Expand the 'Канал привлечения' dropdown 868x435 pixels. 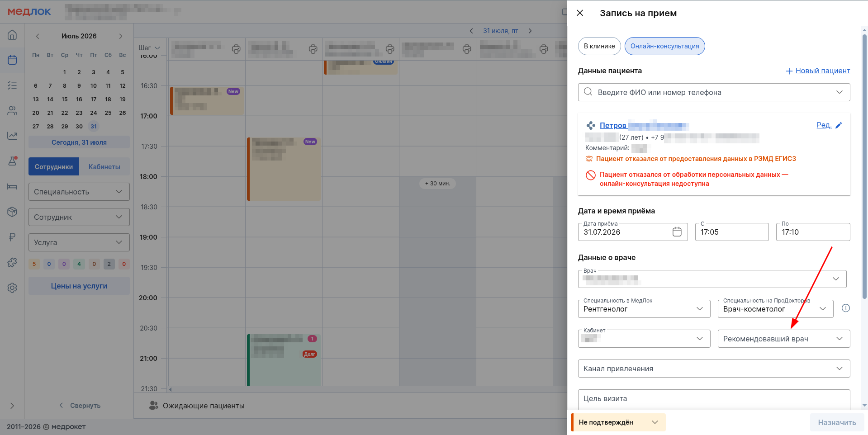pyautogui.click(x=714, y=369)
